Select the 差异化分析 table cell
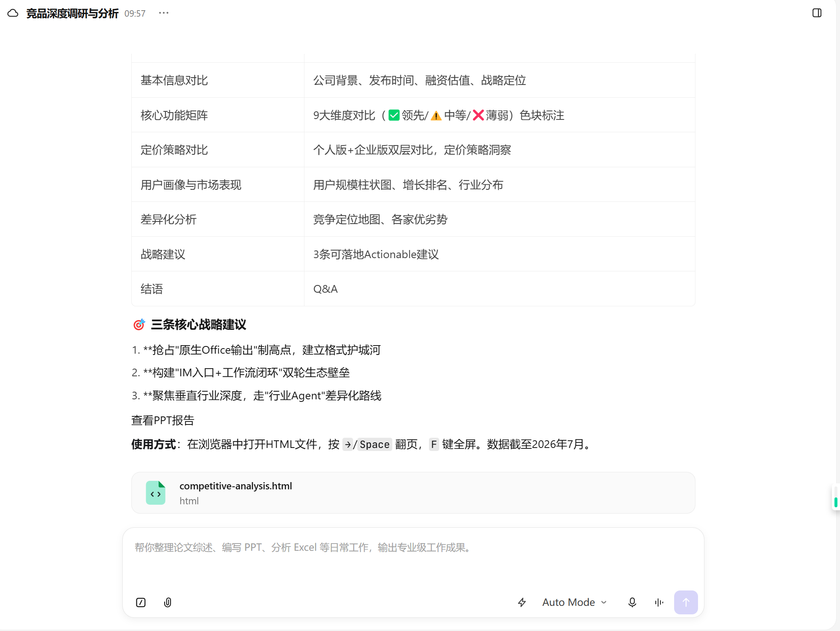Viewport: 840px width, 631px height. pos(218,219)
